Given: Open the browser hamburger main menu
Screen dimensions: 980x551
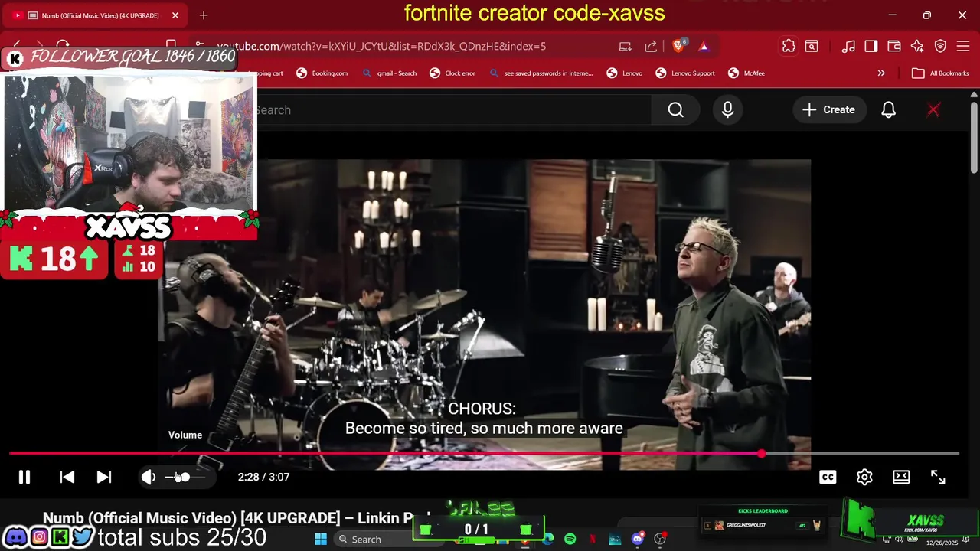Looking at the screenshot, I should [963, 46].
